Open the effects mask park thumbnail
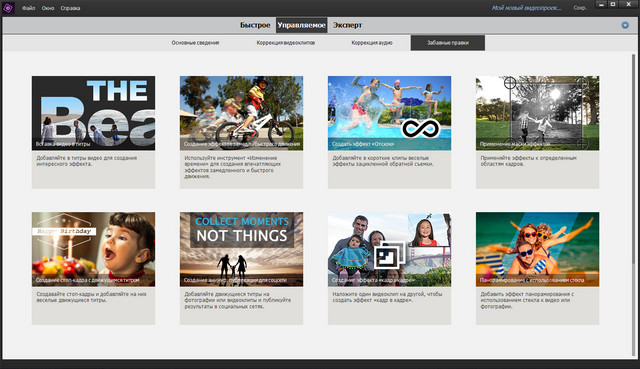 [538, 113]
